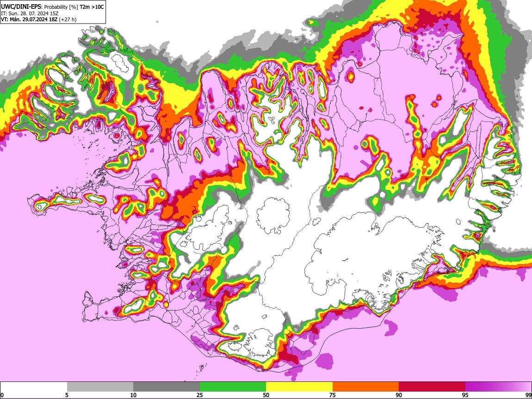Click the legend value label '90'

[x=399, y=395]
